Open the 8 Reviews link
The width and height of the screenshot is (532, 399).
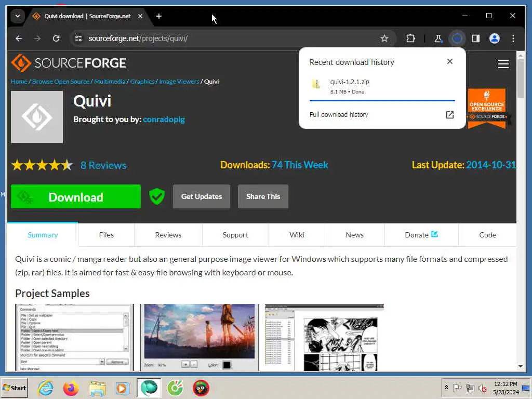(103, 165)
